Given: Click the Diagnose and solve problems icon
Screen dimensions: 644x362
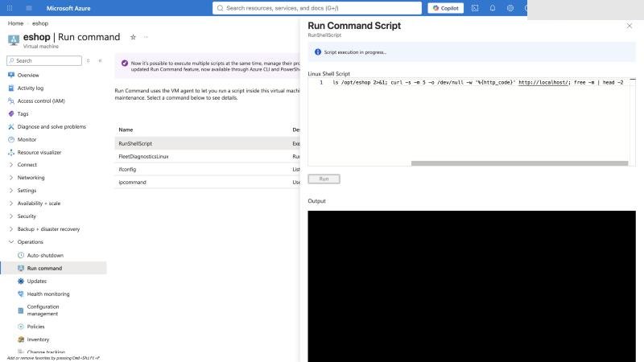Looking at the screenshot, I should tap(11, 127).
